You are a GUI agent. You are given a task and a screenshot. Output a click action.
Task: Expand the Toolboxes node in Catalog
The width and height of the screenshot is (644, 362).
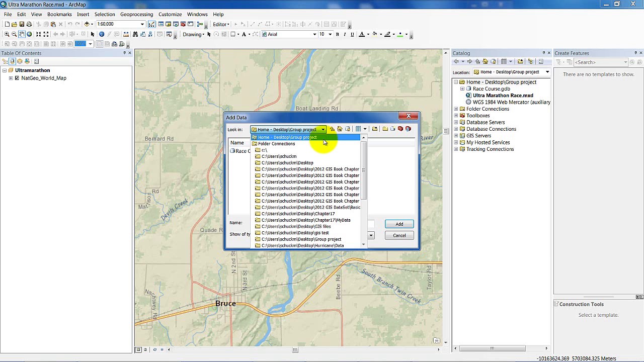(x=456, y=116)
